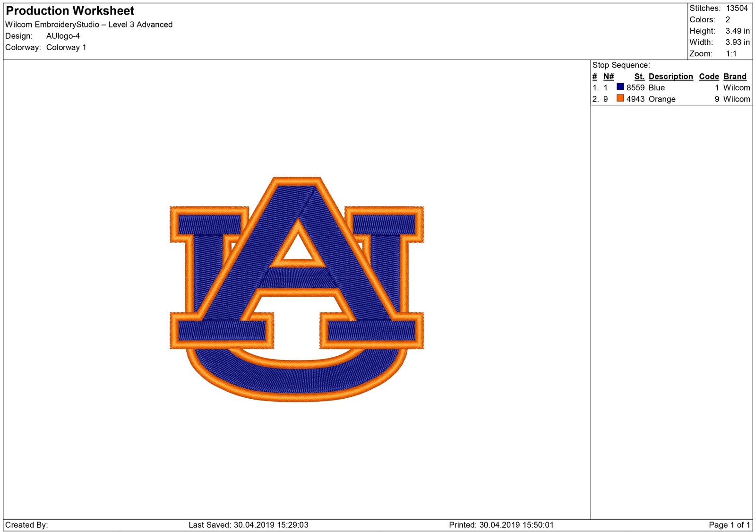Click the 'Production Worksheet' title
This screenshot has height=532, width=756.
(x=70, y=11)
